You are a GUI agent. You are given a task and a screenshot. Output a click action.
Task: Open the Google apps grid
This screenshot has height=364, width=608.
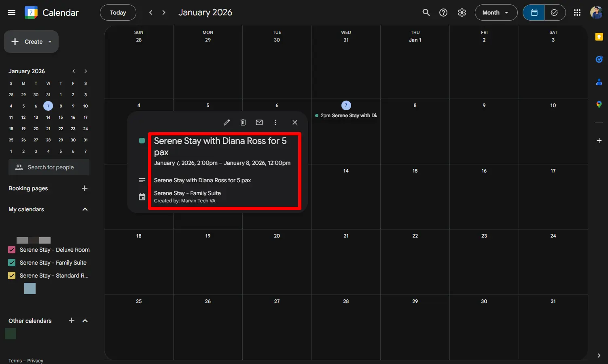click(x=577, y=13)
